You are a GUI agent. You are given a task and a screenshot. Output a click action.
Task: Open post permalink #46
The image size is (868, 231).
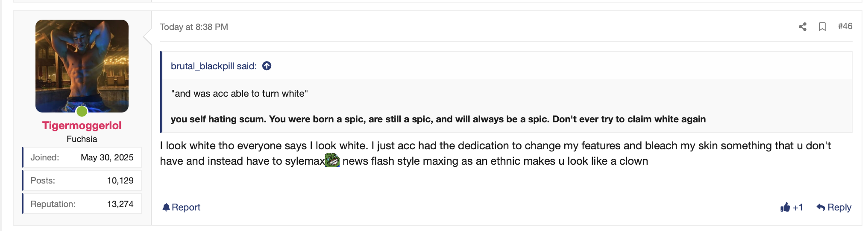coord(845,26)
